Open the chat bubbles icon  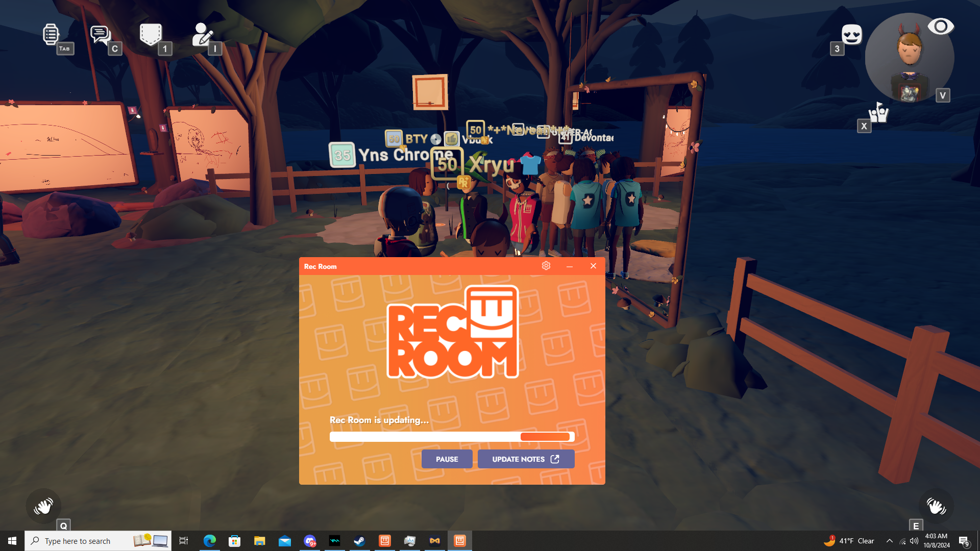[100, 35]
